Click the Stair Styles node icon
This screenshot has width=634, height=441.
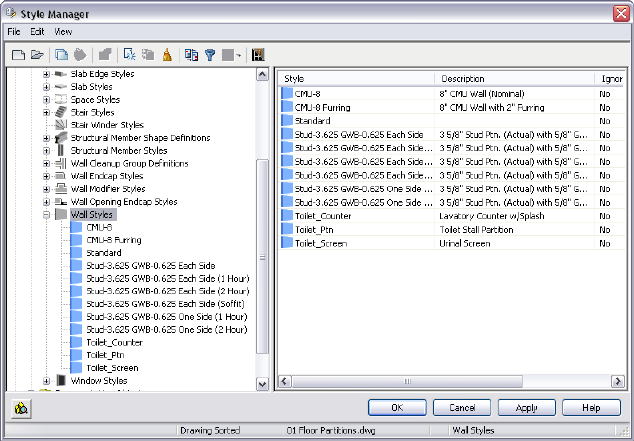[x=61, y=112]
